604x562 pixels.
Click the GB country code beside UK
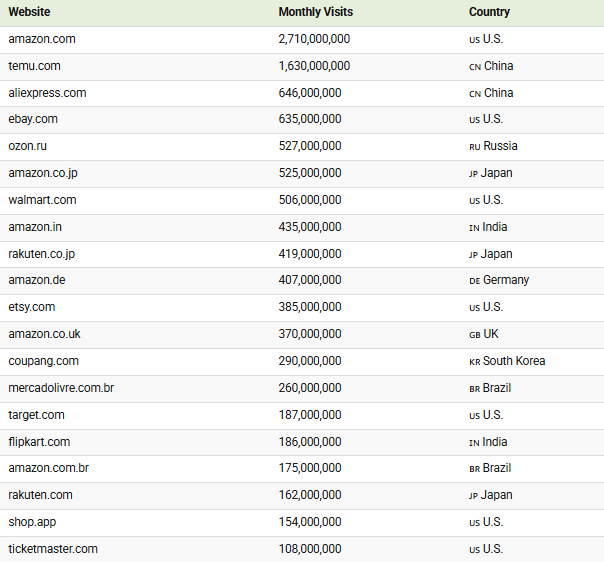pyautogui.click(x=474, y=335)
